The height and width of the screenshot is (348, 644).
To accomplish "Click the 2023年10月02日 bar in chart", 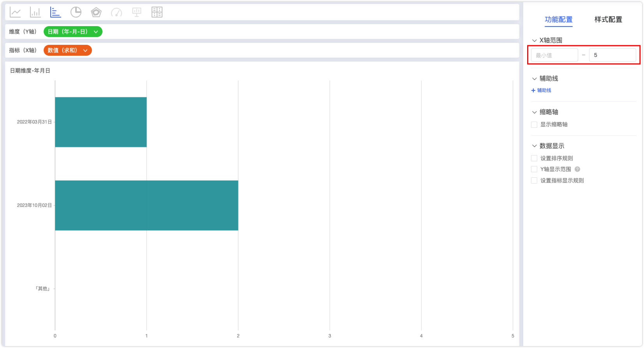I will click(x=146, y=205).
